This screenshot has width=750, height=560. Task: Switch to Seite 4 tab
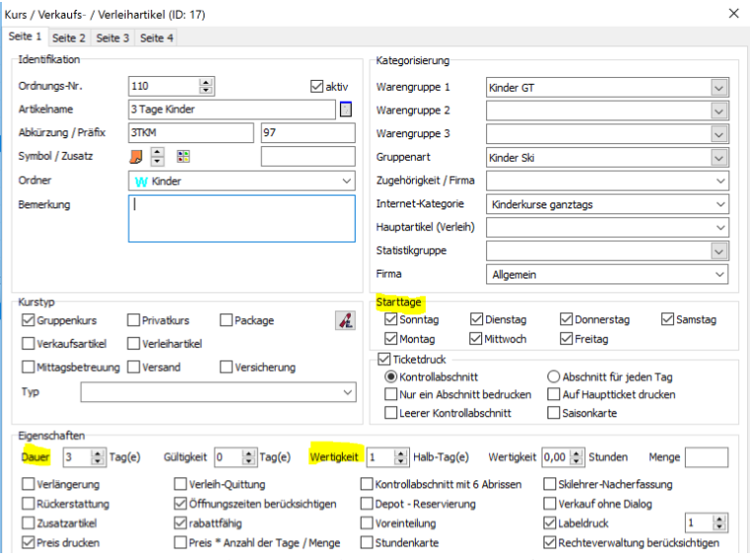(156, 38)
